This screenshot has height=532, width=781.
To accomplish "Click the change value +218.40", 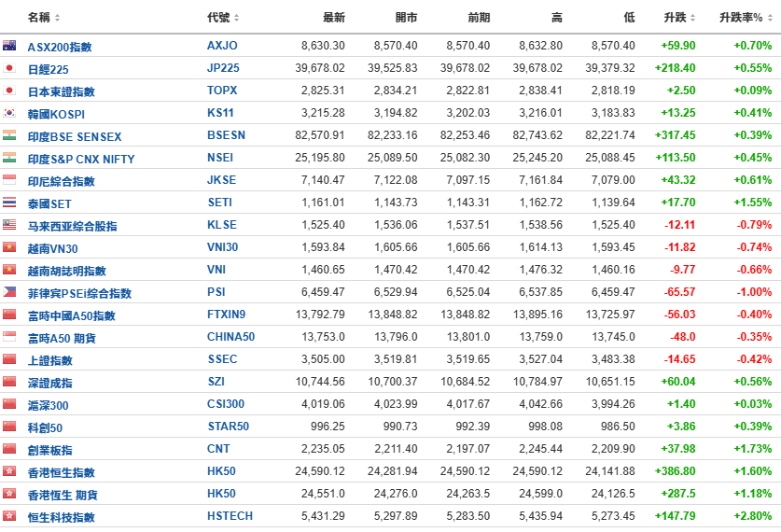I will 675,68.
